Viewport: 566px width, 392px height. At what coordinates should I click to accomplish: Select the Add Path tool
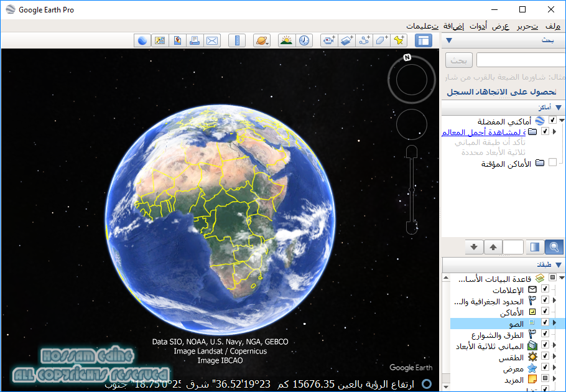coord(364,40)
